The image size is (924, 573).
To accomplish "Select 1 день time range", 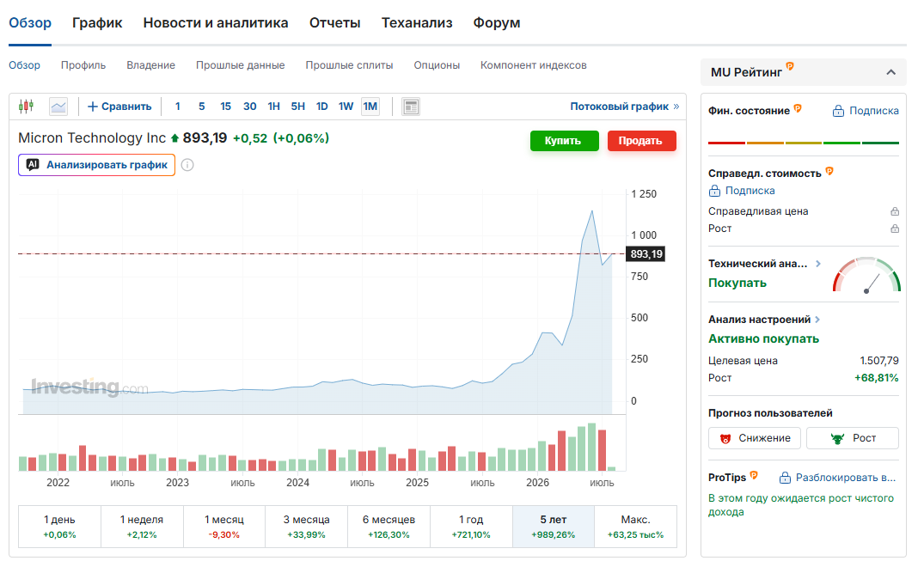I will [59, 527].
